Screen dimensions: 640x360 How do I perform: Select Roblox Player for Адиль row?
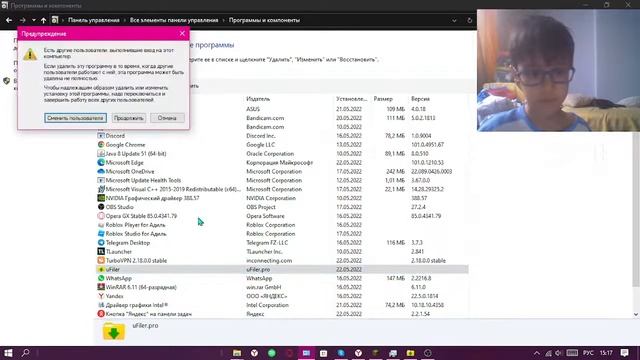pyautogui.click(x=282, y=225)
